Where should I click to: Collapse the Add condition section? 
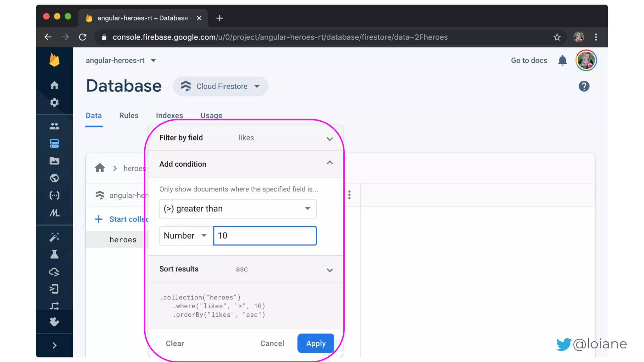[329, 163]
